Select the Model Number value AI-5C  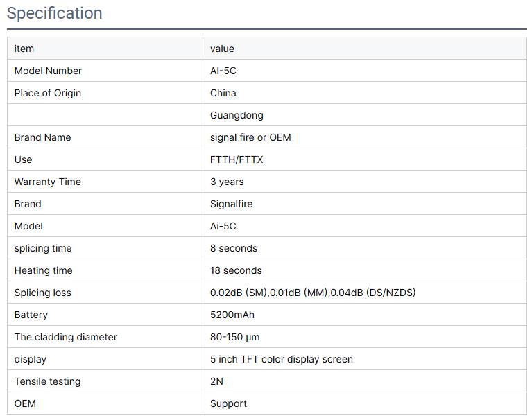point(223,71)
